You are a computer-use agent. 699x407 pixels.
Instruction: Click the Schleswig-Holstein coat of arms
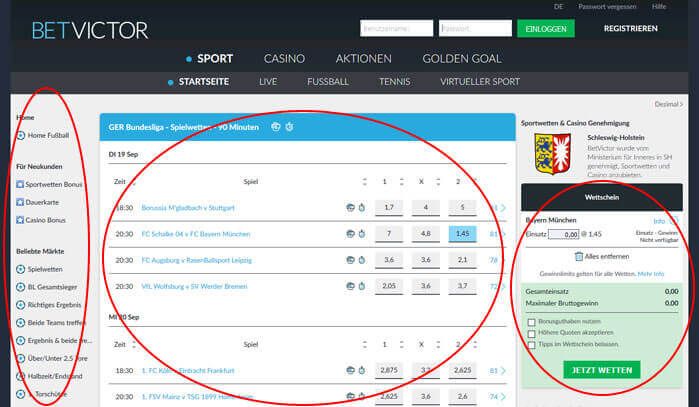552,154
